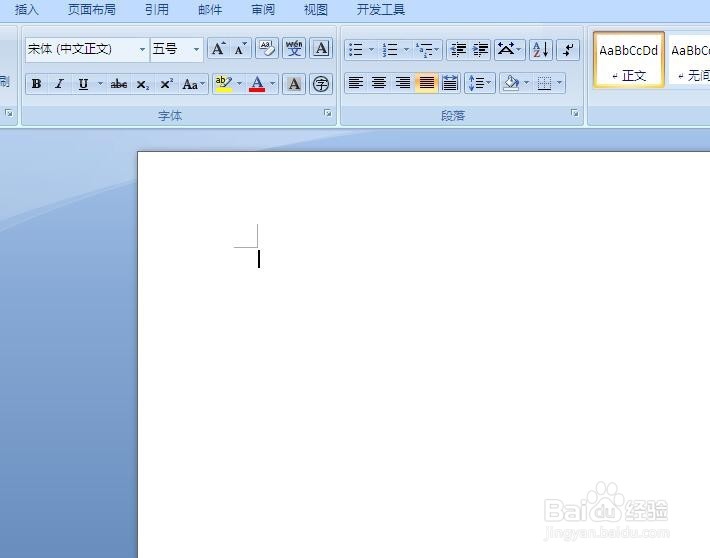This screenshot has height=558, width=710.
Task: Open the Phonetic Guide (wén) tool
Action: (294, 48)
